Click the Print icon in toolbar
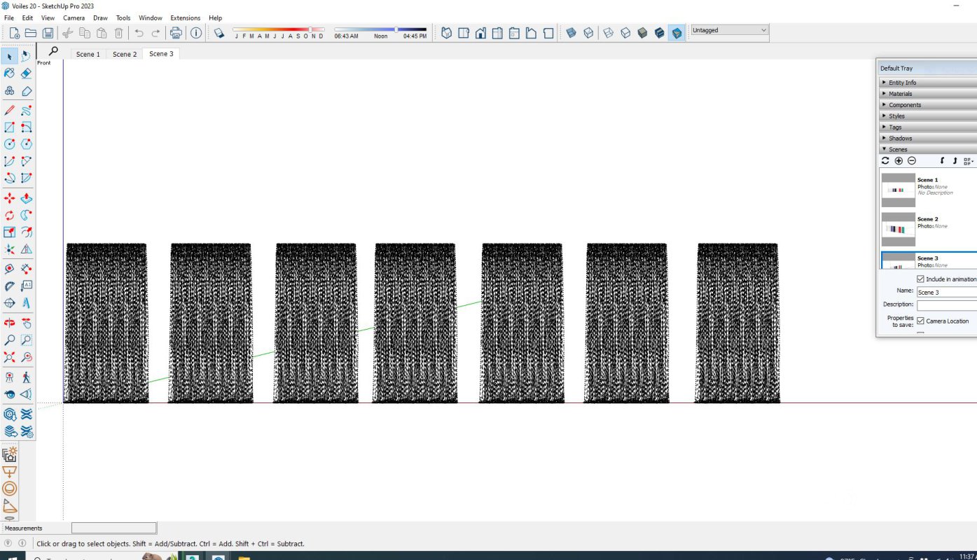 pyautogui.click(x=176, y=33)
